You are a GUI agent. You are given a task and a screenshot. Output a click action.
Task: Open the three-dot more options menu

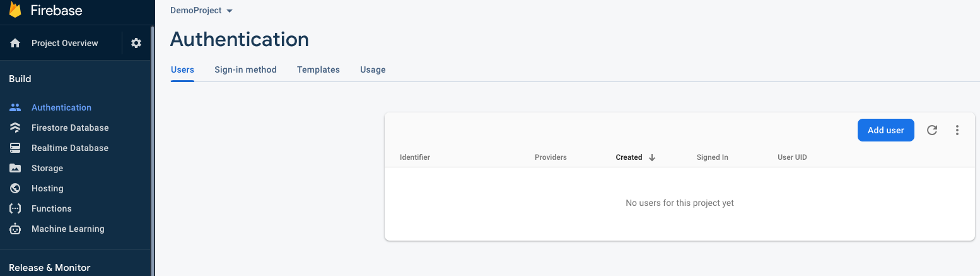[x=957, y=130]
